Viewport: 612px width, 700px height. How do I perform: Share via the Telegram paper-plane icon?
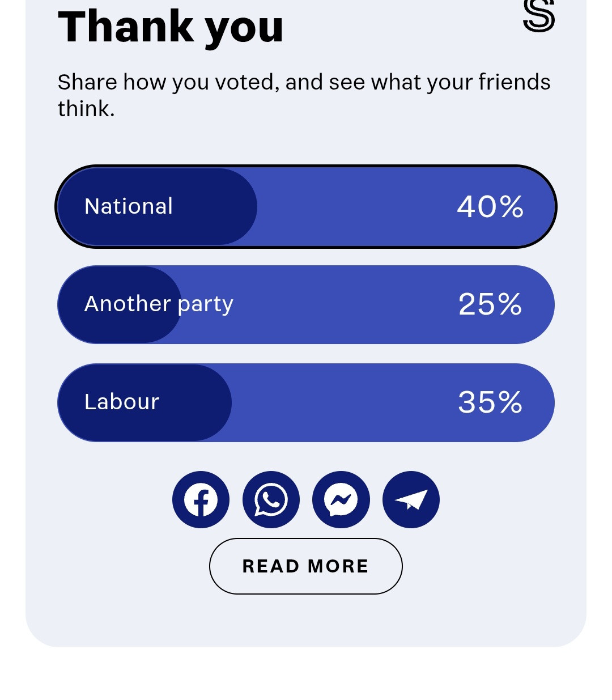click(411, 499)
